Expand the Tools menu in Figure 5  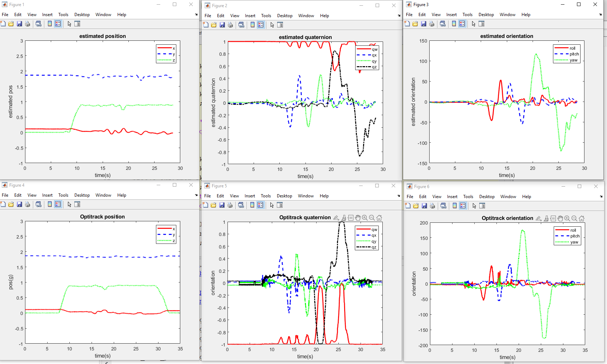pos(265,196)
